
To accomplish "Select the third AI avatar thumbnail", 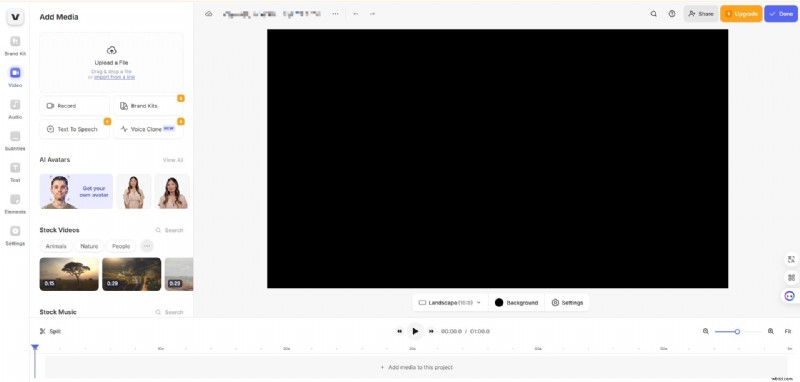I will (x=172, y=191).
